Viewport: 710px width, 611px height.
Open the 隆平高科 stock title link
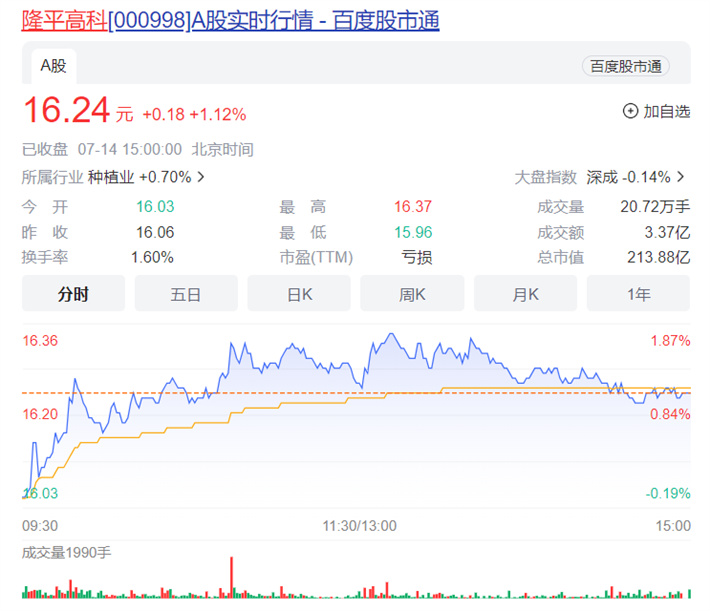tap(230, 20)
